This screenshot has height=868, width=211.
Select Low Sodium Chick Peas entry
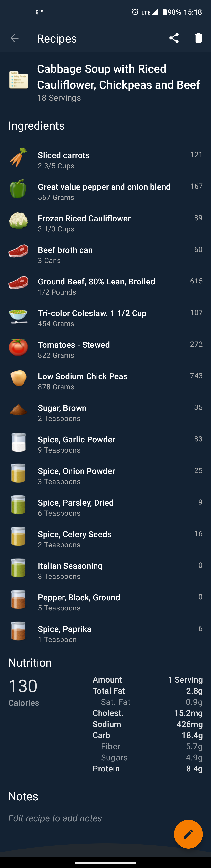105,381
